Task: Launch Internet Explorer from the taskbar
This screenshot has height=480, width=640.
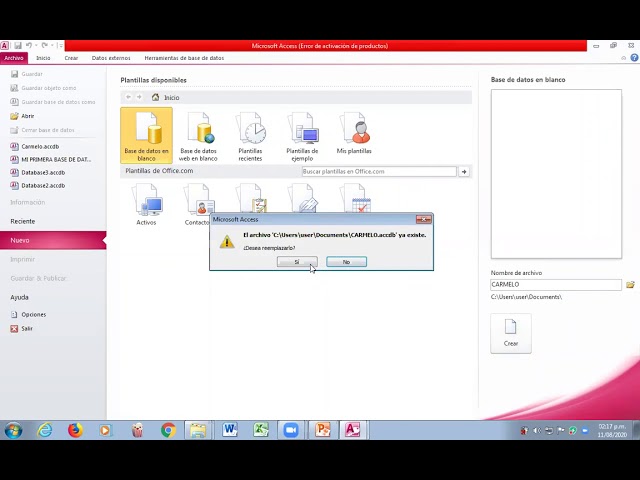Action: coord(45,430)
